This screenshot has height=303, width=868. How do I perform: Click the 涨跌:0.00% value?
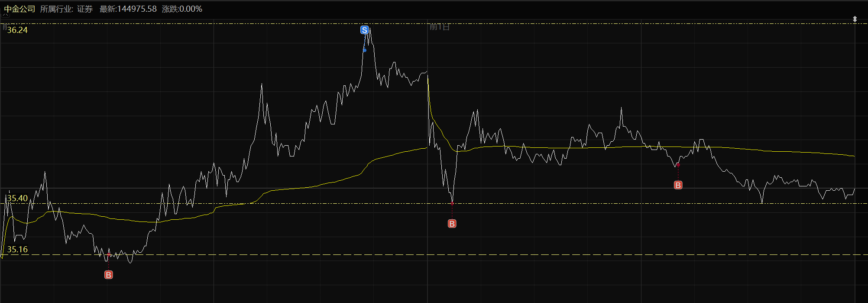point(182,9)
